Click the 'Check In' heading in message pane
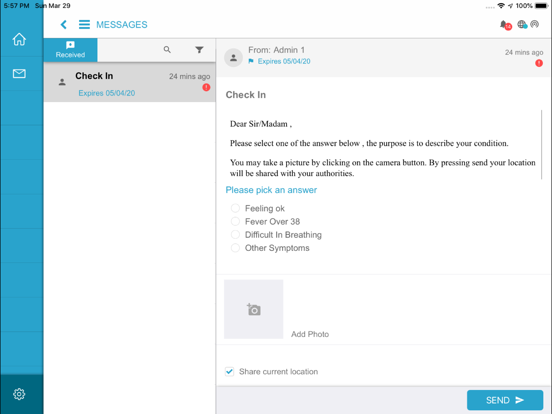The image size is (552, 414). (x=246, y=95)
